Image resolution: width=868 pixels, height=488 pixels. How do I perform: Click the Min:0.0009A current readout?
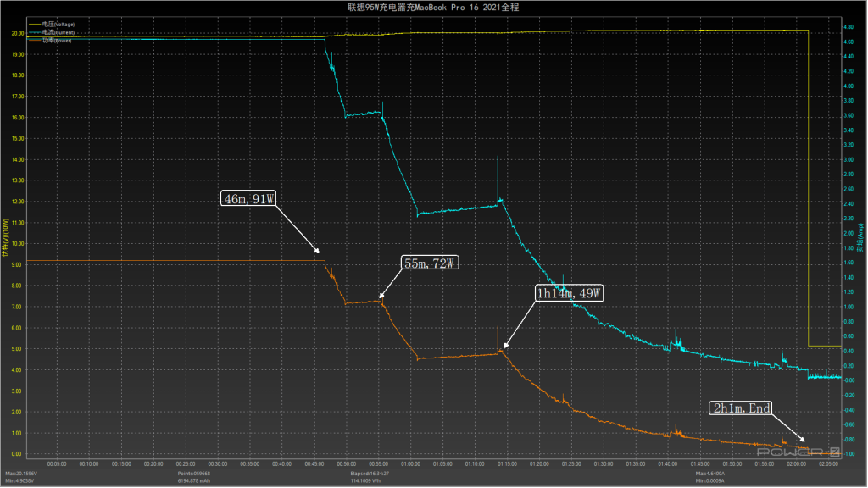709,481
